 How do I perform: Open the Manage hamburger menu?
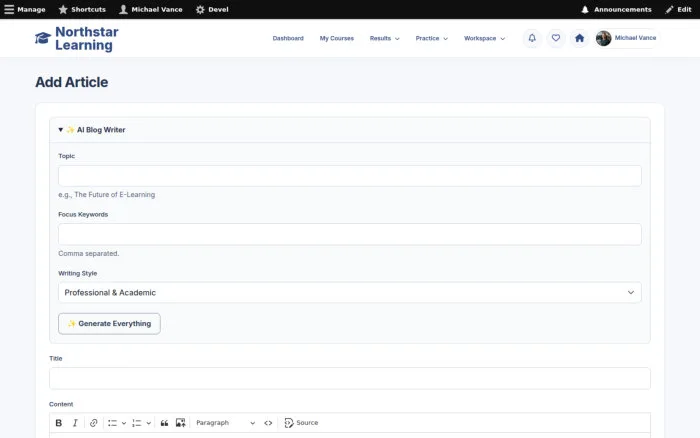point(25,9)
